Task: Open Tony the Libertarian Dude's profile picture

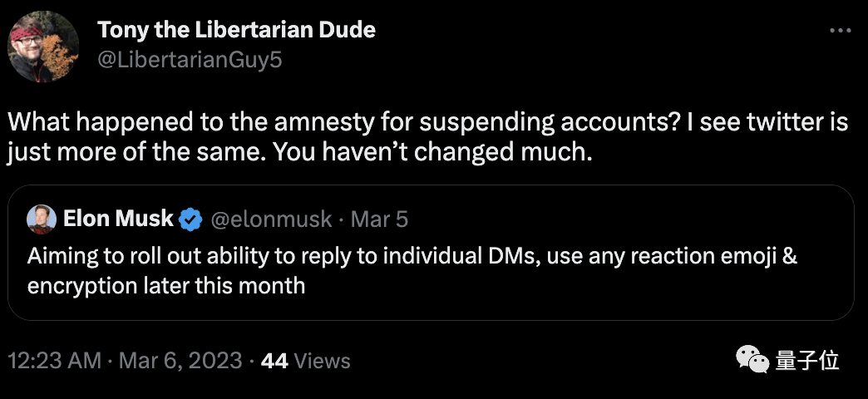Action: click(43, 47)
